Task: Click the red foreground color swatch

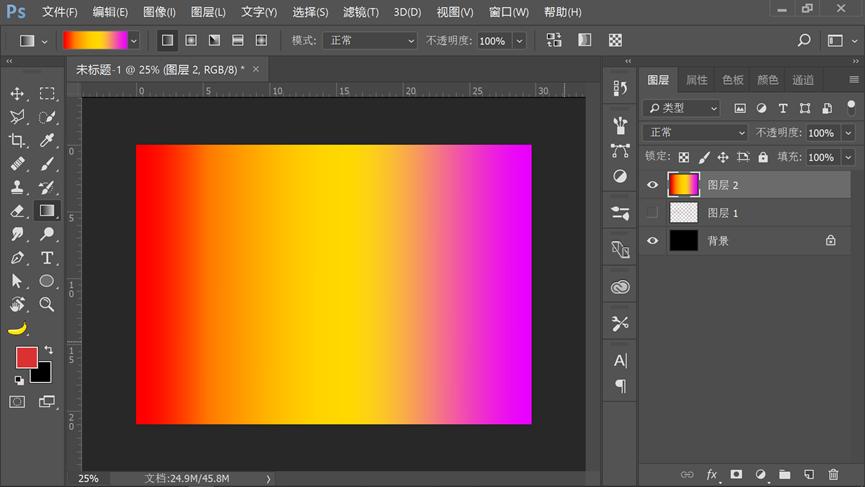Action: point(25,356)
